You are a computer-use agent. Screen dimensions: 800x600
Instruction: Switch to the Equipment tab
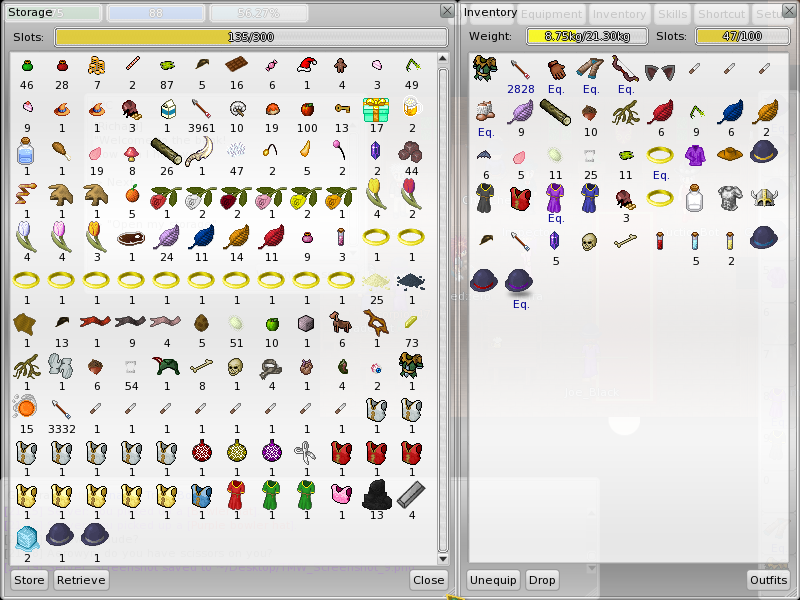(x=551, y=14)
